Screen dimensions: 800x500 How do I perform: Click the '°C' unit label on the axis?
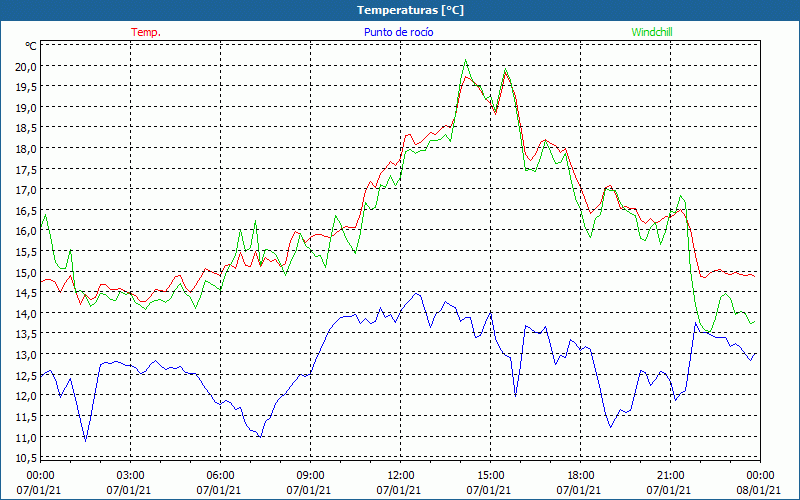point(31,46)
